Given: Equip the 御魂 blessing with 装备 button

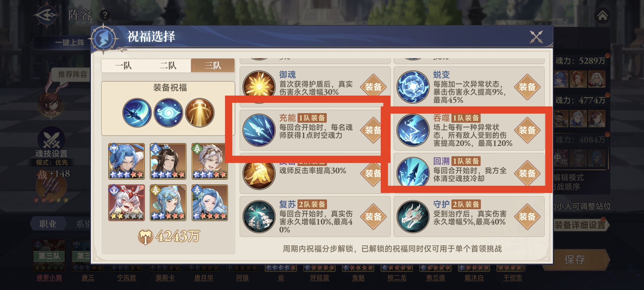Looking at the screenshot, I should click(373, 87).
